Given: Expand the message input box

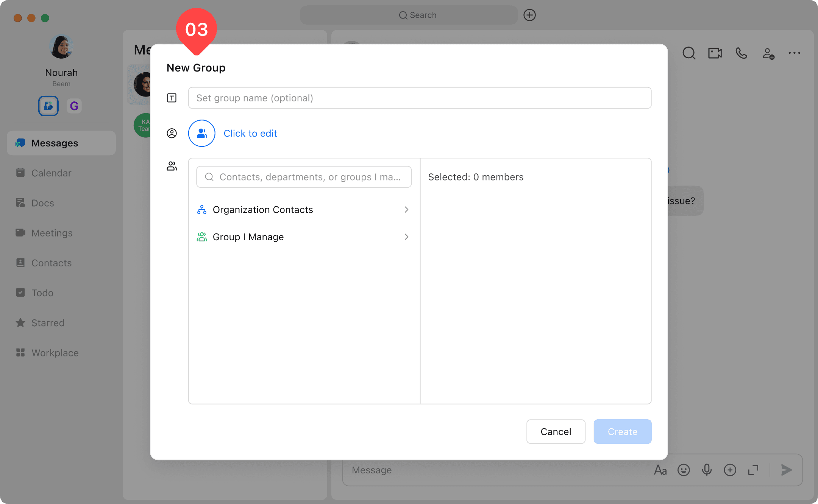Looking at the screenshot, I should pos(753,470).
